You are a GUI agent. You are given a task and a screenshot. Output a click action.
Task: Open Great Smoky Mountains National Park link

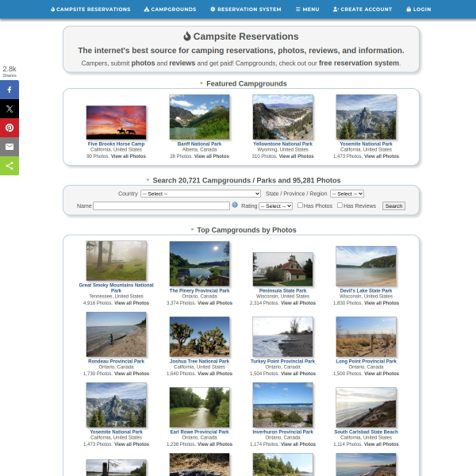pyautogui.click(x=116, y=288)
